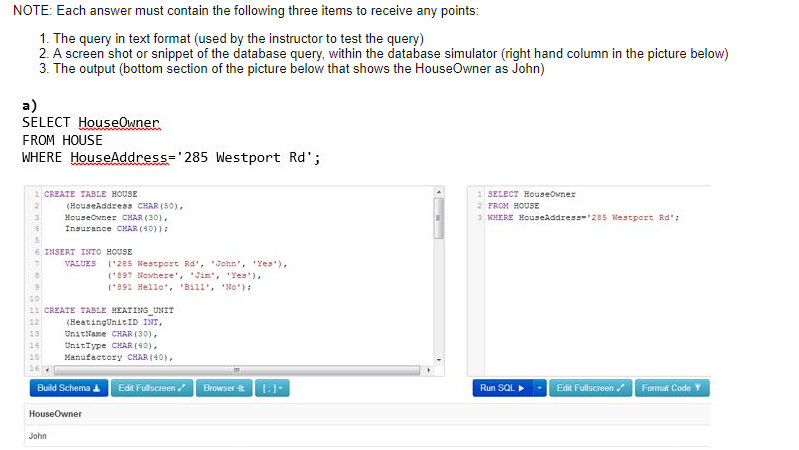Image resolution: width=799 pixels, height=450 pixels.
Task: Click the '285 Westport Rd' VALUES row
Action: (176, 264)
